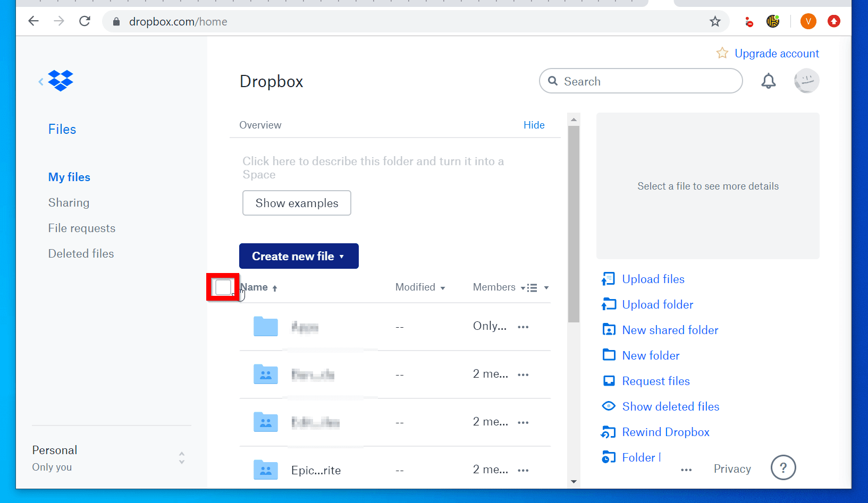Open the Create new file dropdown

[x=298, y=255]
